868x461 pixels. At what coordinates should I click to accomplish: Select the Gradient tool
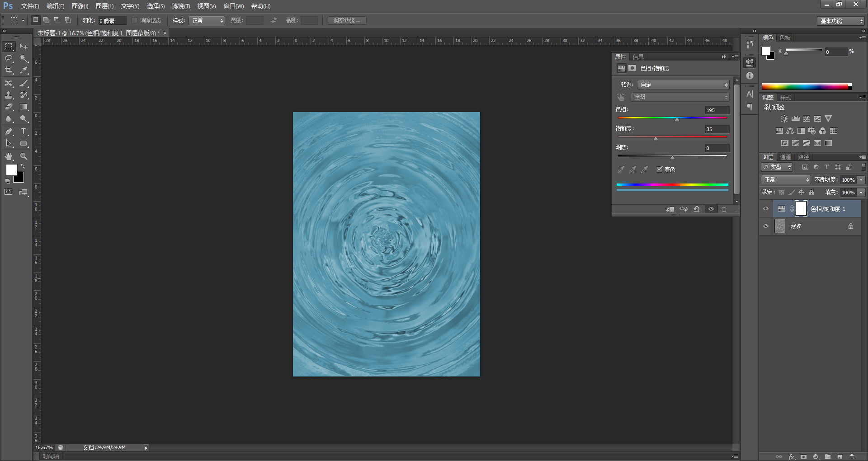24,107
